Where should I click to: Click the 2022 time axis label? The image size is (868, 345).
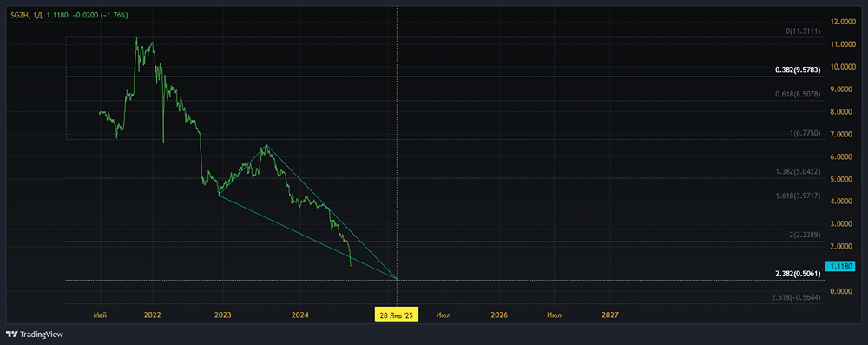(x=152, y=315)
